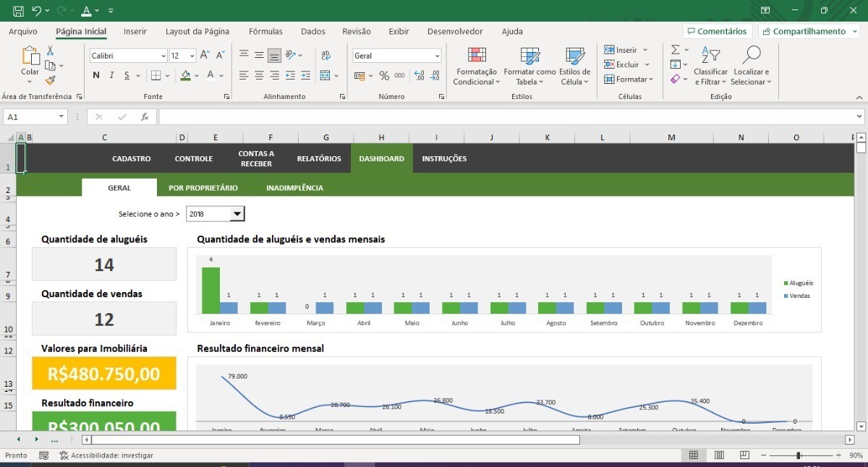868x467 pixels.
Task: Click the AutoSum sigma icon
Action: (675, 50)
